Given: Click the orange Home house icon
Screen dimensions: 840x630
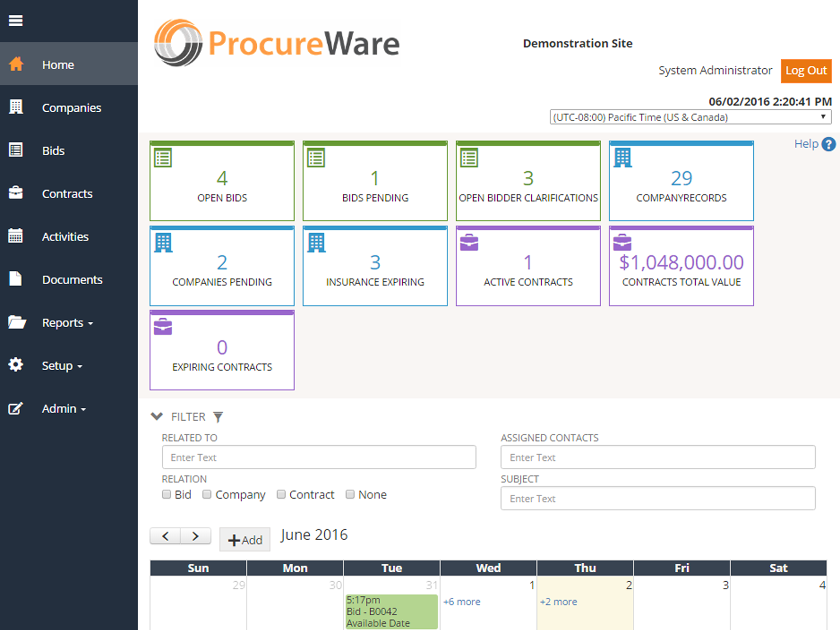Looking at the screenshot, I should point(16,64).
